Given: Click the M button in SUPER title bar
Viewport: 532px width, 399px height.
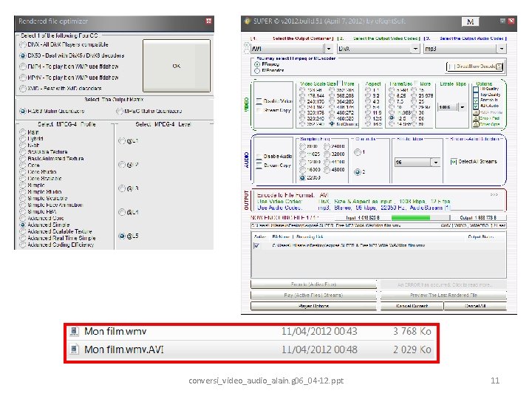Looking at the screenshot, I should tap(470, 21).
